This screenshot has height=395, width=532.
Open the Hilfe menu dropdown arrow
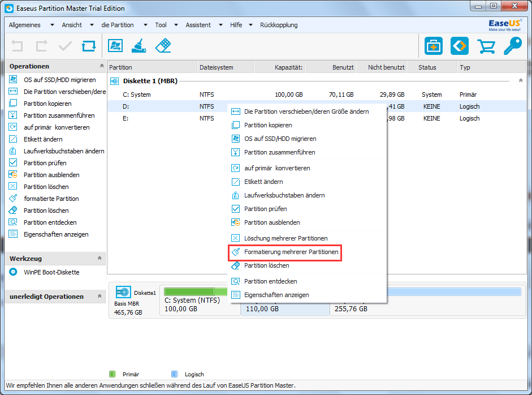(250, 25)
